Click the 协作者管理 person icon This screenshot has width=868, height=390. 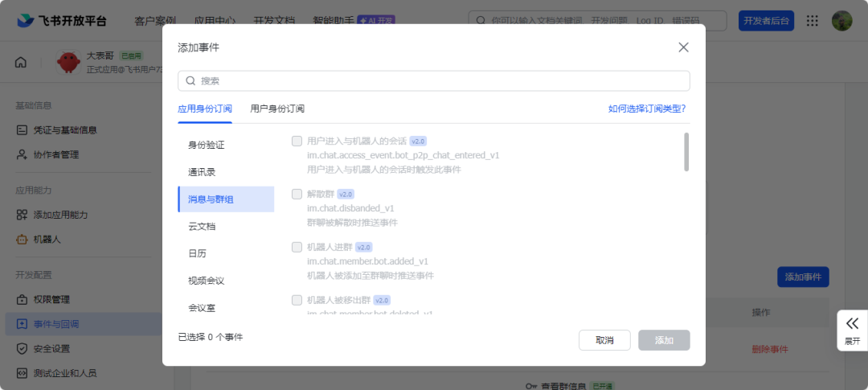click(x=22, y=154)
